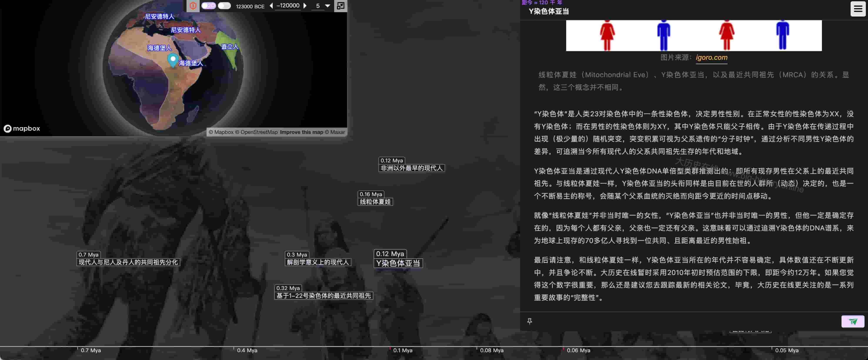Click the layout switch icon beside the dropdown
868x360 pixels.
[x=341, y=6]
